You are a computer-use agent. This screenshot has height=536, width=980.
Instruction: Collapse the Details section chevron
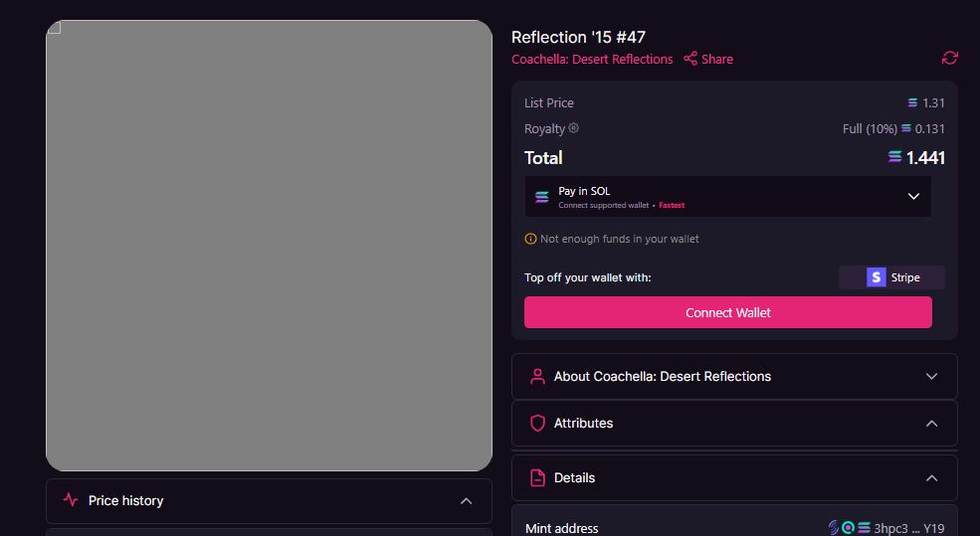click(x=931, y=478)
